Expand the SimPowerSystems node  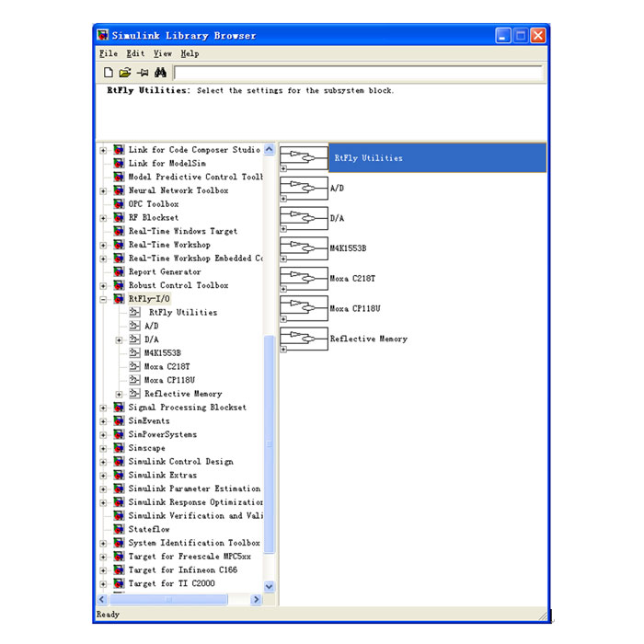(103, 435)
